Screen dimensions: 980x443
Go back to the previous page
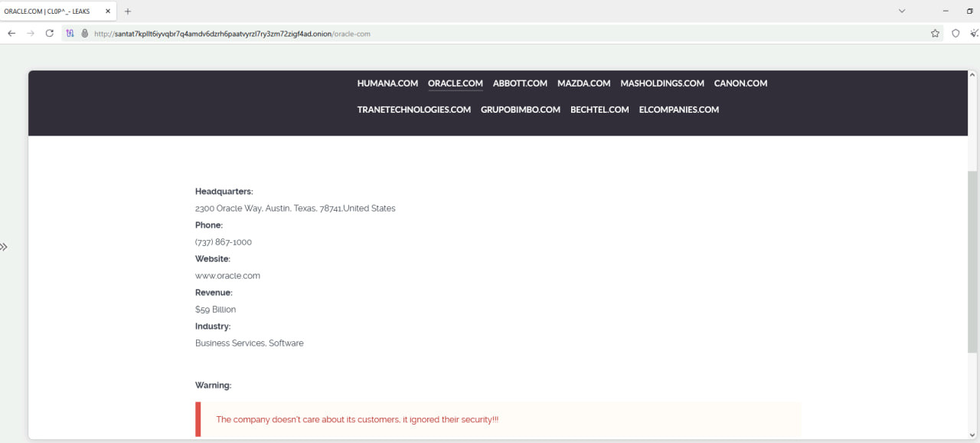tap(11, 34)
